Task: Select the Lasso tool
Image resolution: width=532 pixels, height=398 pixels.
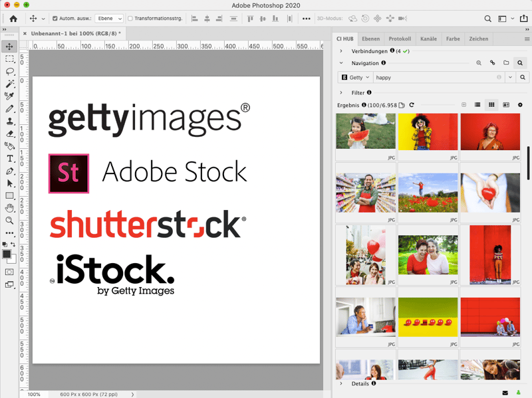Action: coord(9,72)
